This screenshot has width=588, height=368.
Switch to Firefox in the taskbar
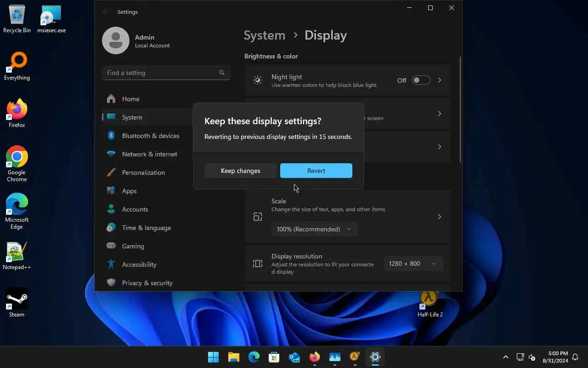coord(315,357)
